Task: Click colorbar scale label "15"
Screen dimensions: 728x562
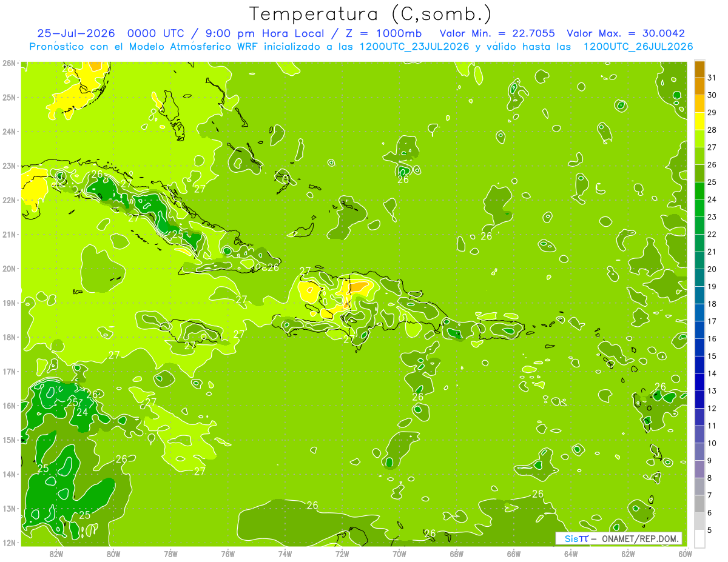Action: [x=712, y=356]
